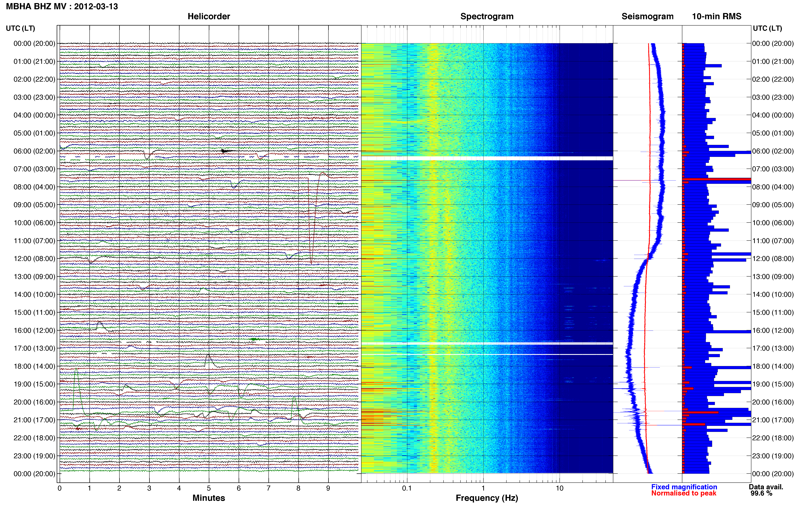The image size is (812, 508).
Task: Pick "09:00 (05:00)" on the RMS time axis
Action: tap(773, 205)
